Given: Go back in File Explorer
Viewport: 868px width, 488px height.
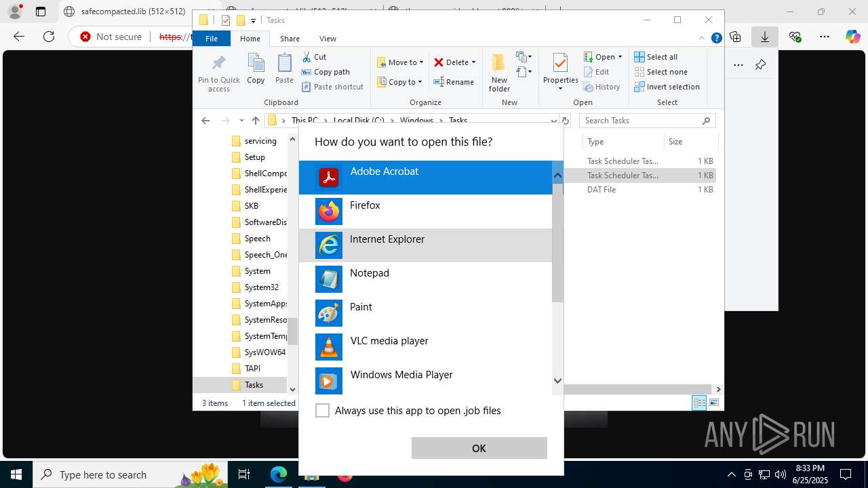Looking at the screenshot, I should tap(205, 121).
